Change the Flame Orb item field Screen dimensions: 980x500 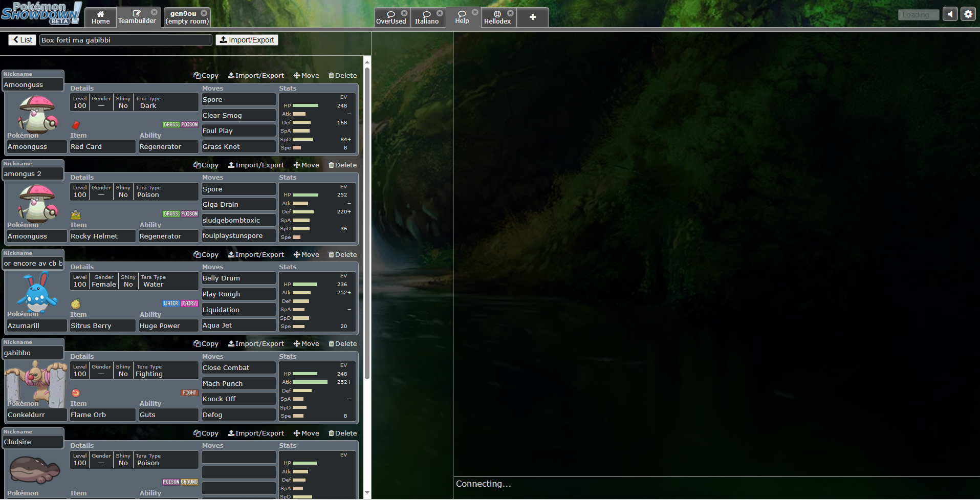pos(102,415)
